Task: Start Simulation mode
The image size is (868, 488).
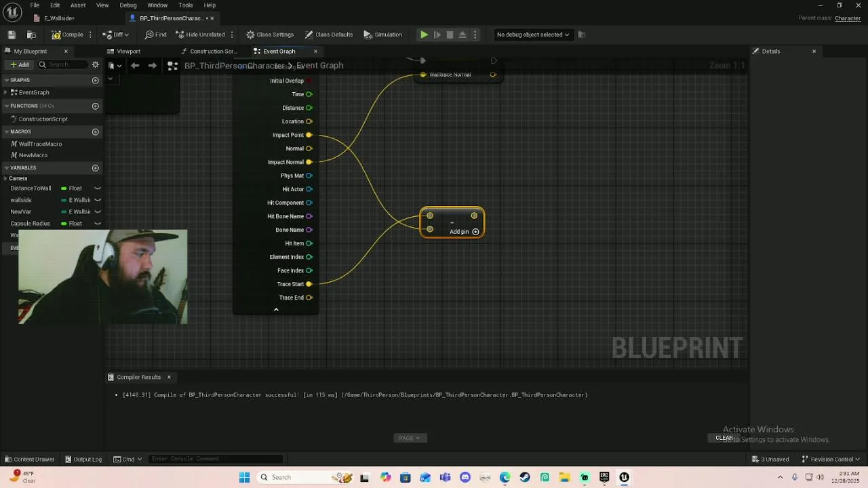Action: coord(383,35)
